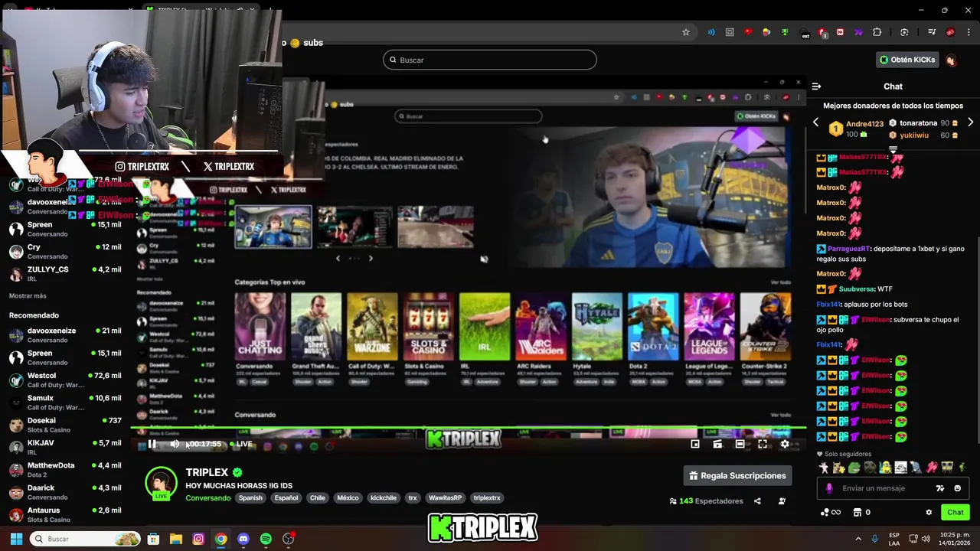Open Samulx channel in sidebar
This screenshot has width=980, height=551.
(65, 403)
